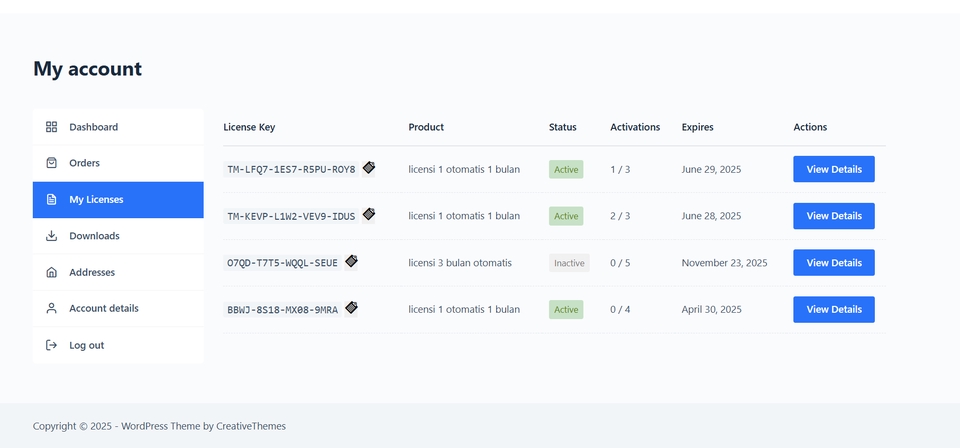Click the O7QD-T7T5-WQQL-SEUE license key text
The width and height of the screenshot is (960, 448).
[282, 263]
